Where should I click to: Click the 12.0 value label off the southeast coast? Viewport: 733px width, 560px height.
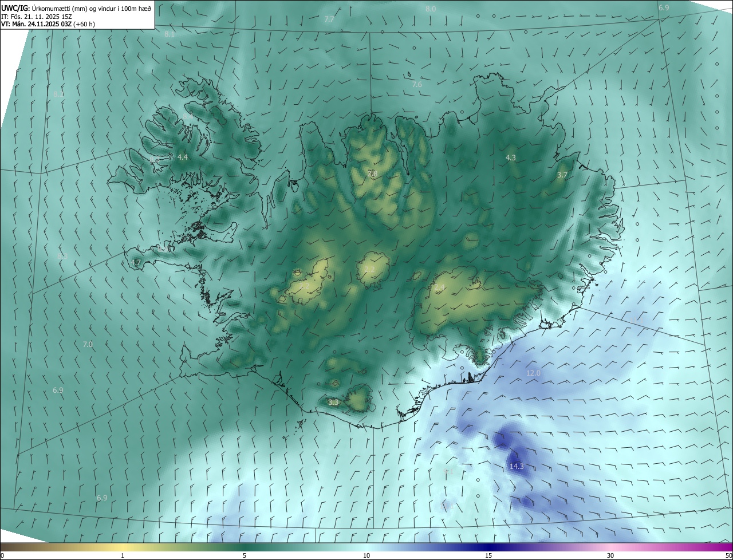(x=533, y=373)
